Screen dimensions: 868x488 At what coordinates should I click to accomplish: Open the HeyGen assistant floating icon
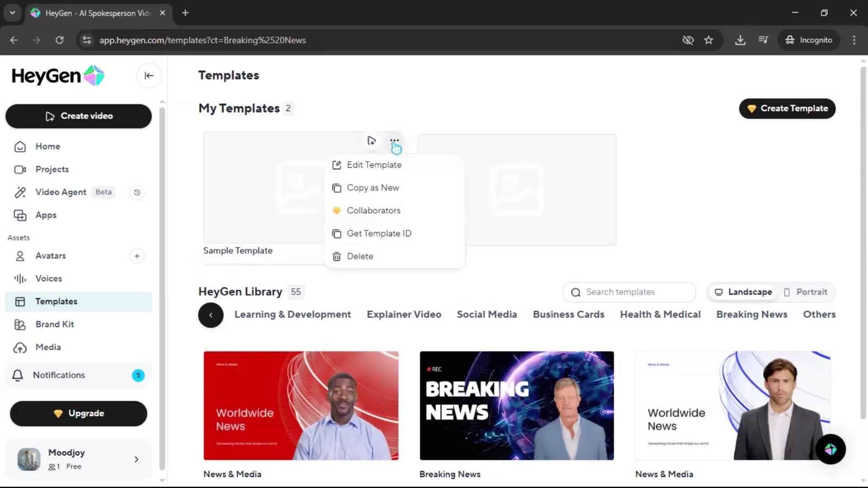[830, 449]
